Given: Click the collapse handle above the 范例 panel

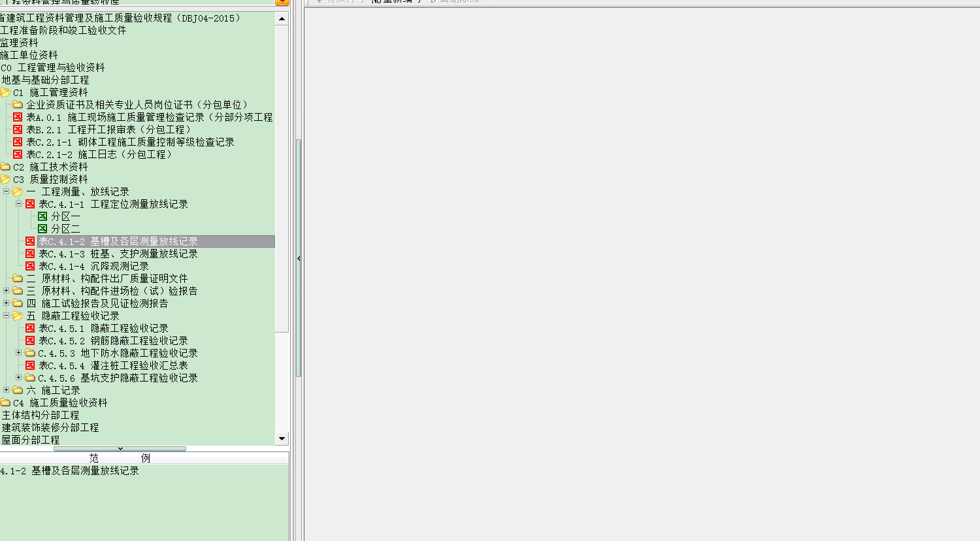Looking at the screenshot, I should (120, 449).
